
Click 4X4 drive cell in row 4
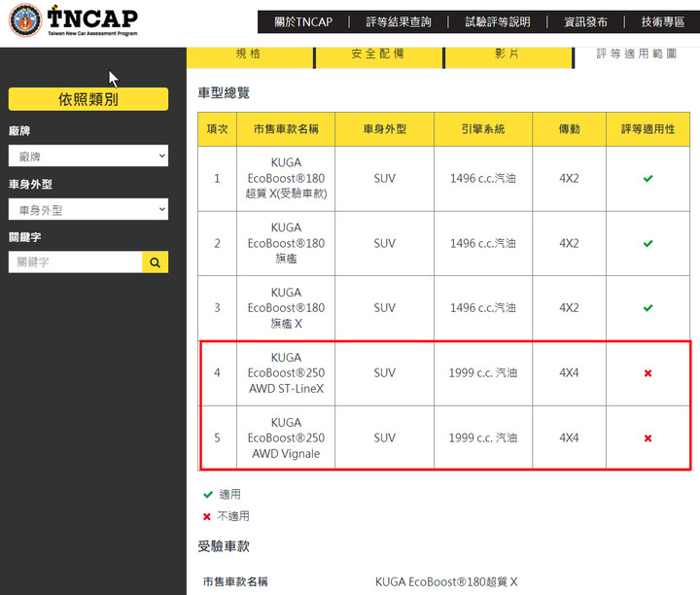tap(569, 373)
